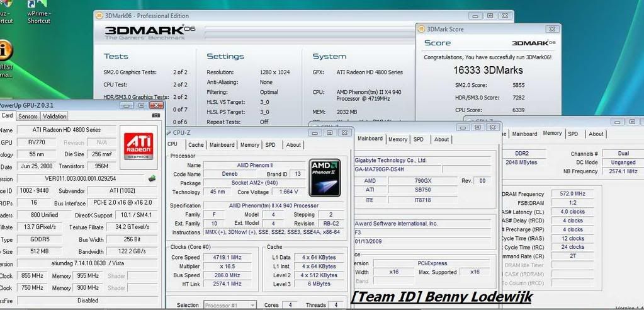Click the driver version 'atiumdag 7.14.10.0630 / Vista'
Screen dimensions: 644x310
tap(88, 263)
